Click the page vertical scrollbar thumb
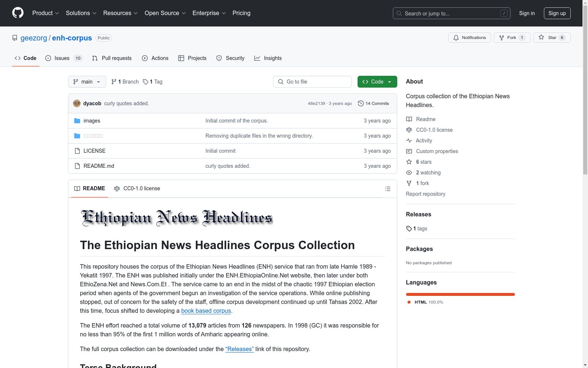The image size is (588, 368). click(585, 90)
